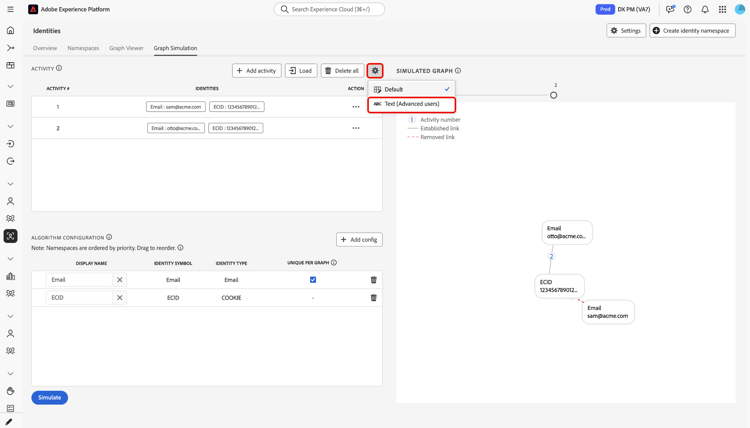Delete the Email namespace config row
Screen dimensions: 750x428
374,280
